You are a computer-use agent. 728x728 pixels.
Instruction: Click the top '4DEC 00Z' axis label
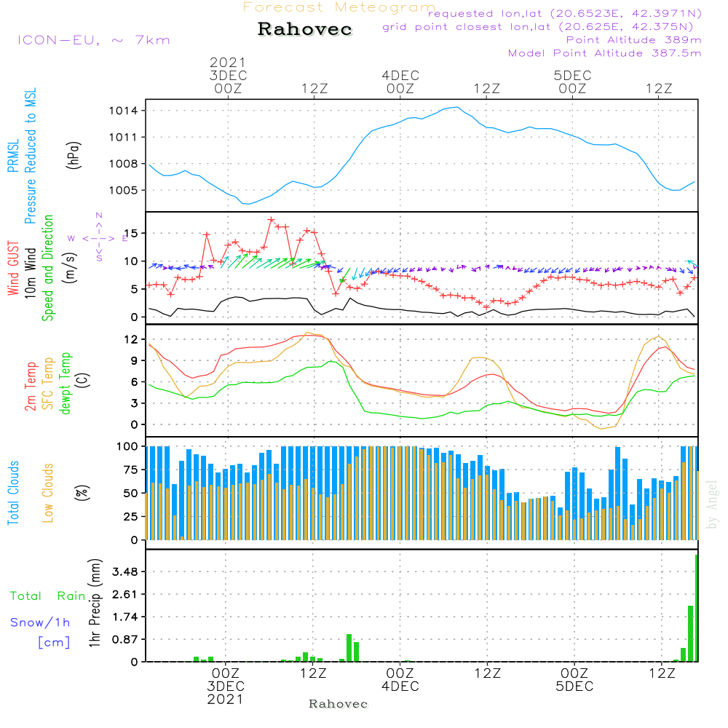[400, 82]
